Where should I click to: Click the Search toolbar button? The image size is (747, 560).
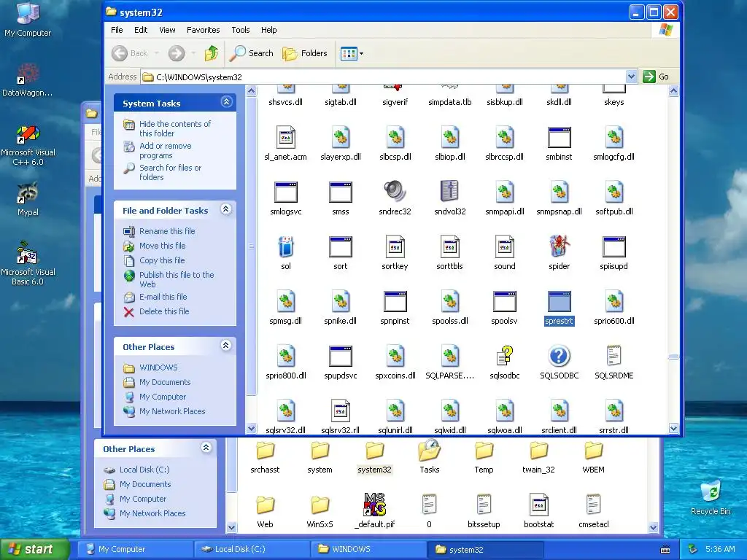click(x=251, y=53)
